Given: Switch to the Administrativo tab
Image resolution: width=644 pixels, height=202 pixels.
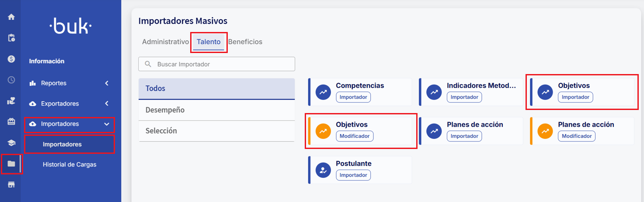Looking at the screenshot, I should [x=165, y=42].
